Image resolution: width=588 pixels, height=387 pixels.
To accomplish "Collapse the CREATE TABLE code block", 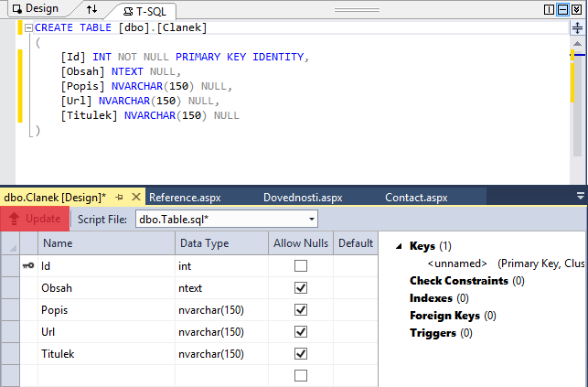I will pos(28,27).
